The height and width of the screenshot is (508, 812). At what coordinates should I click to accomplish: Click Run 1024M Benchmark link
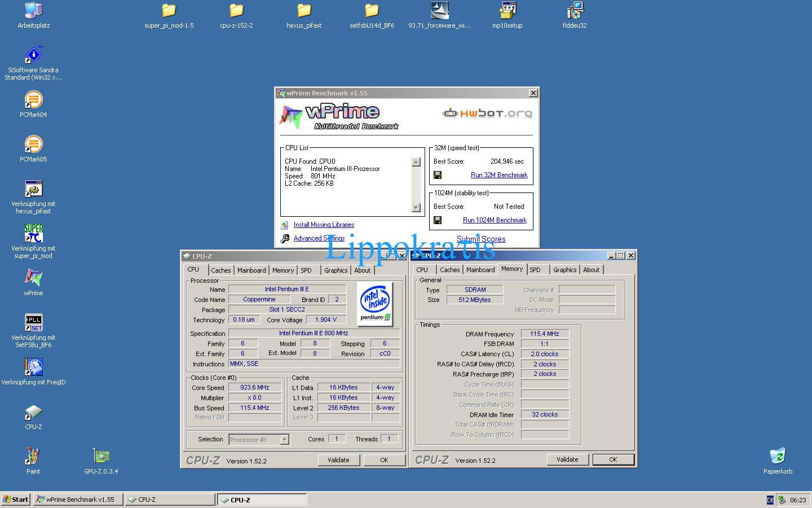tap(495, 220)
